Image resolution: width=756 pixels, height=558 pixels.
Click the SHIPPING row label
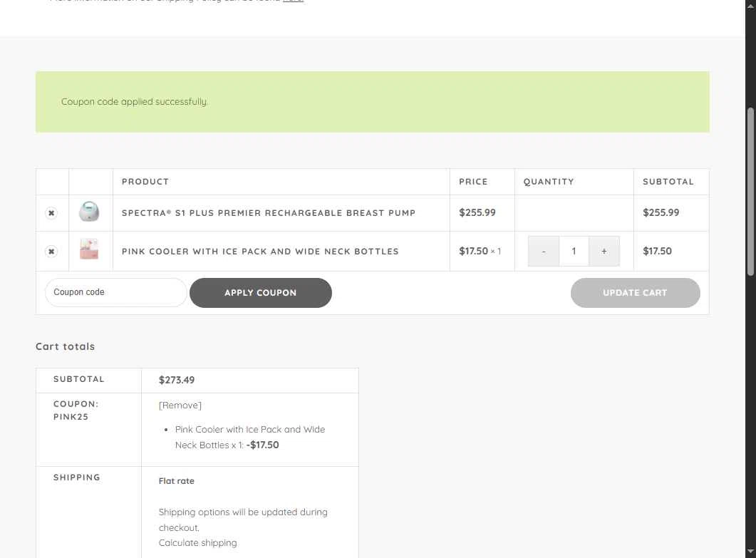[x=77, y=477]
